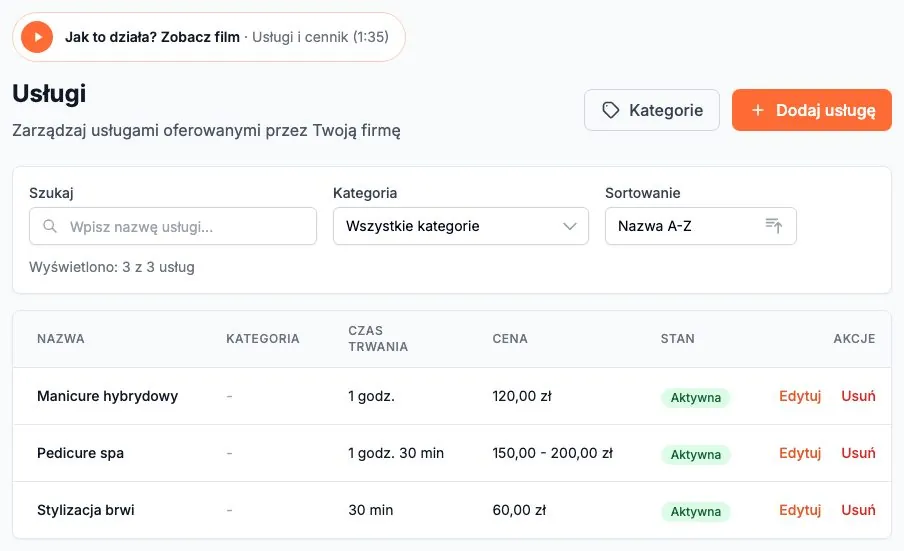Open the Nazwa A-Z sorting dropdown
Image resolution: width=904 pixels, height=551 pixels.
[x=700, y=226]
